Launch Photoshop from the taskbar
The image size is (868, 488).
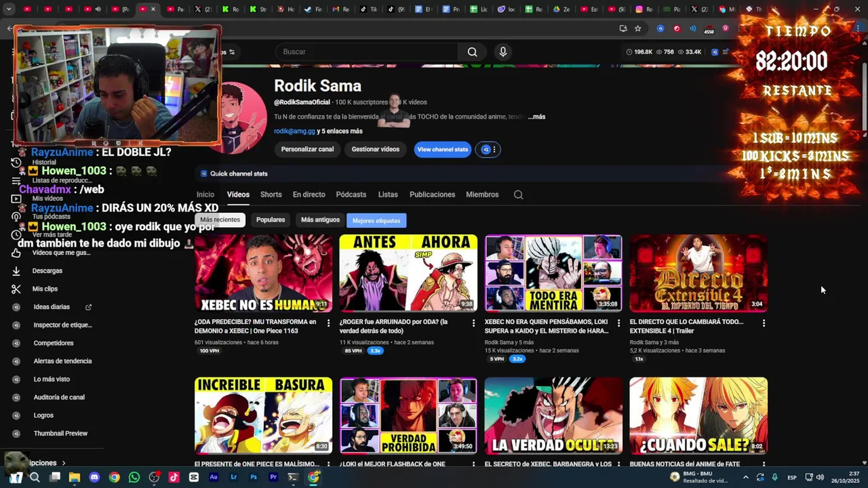click(254, 477)
